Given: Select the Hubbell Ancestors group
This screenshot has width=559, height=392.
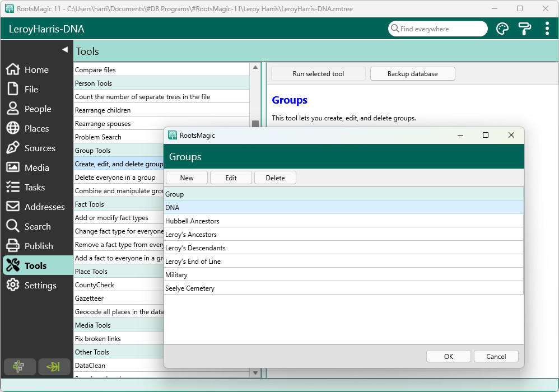Looking at the screenshot, I should pos(344,221).
